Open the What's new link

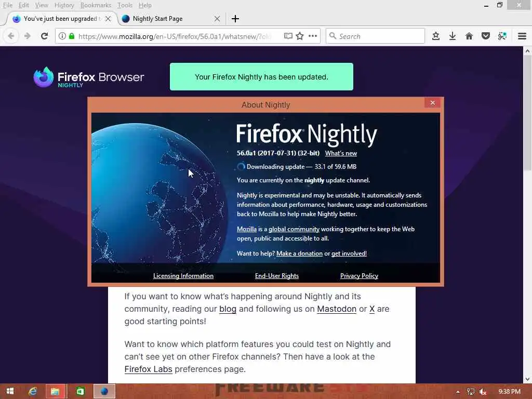[x=341, y=153]
